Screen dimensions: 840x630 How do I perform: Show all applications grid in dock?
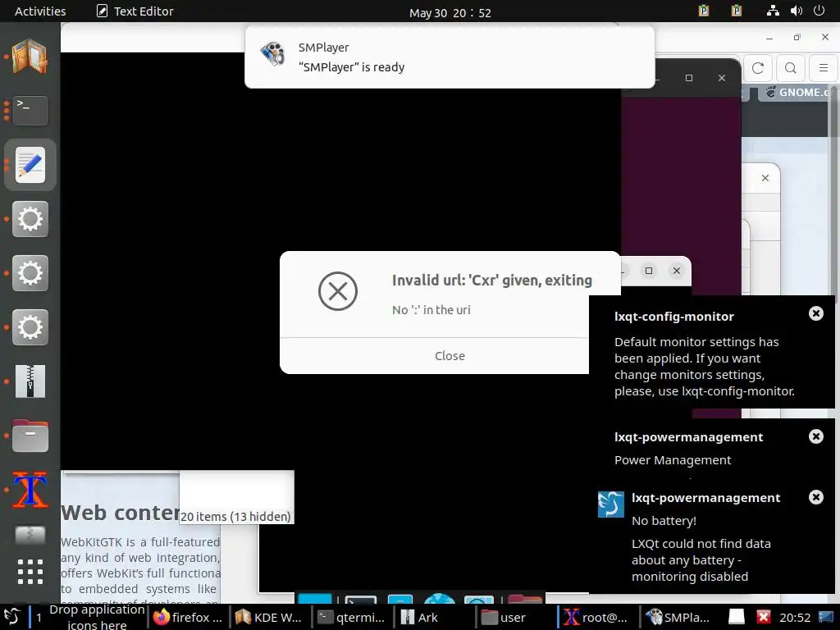point(30,571)
